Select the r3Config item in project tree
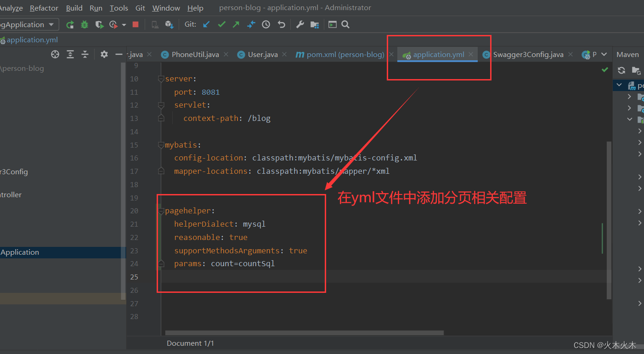This screenshot has width=644, height=354. (14, 172)
